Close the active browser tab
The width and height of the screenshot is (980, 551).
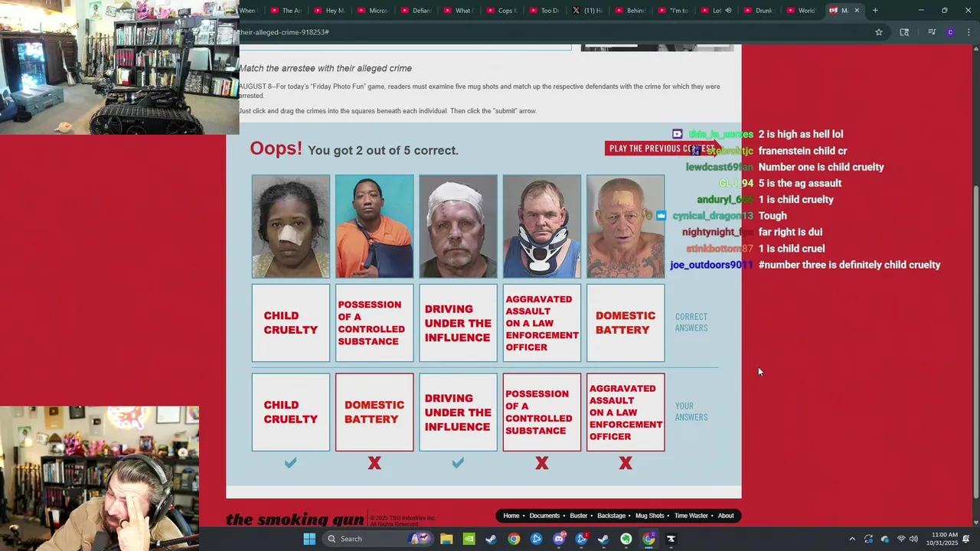pos(857,10)
